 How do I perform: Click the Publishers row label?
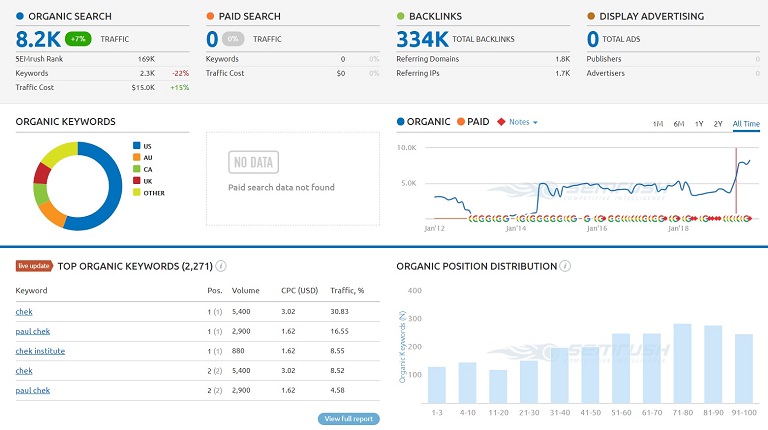point(604,59)
